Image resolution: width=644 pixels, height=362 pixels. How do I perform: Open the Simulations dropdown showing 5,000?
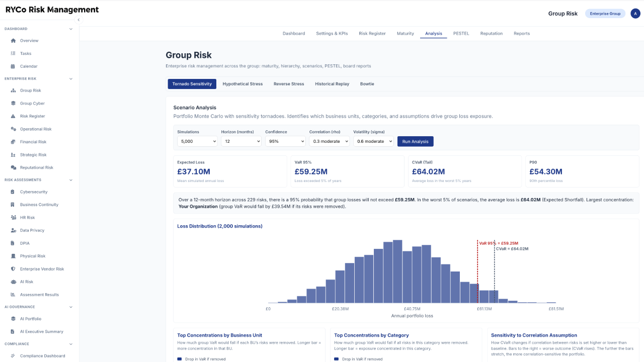[x=197, y=142]
